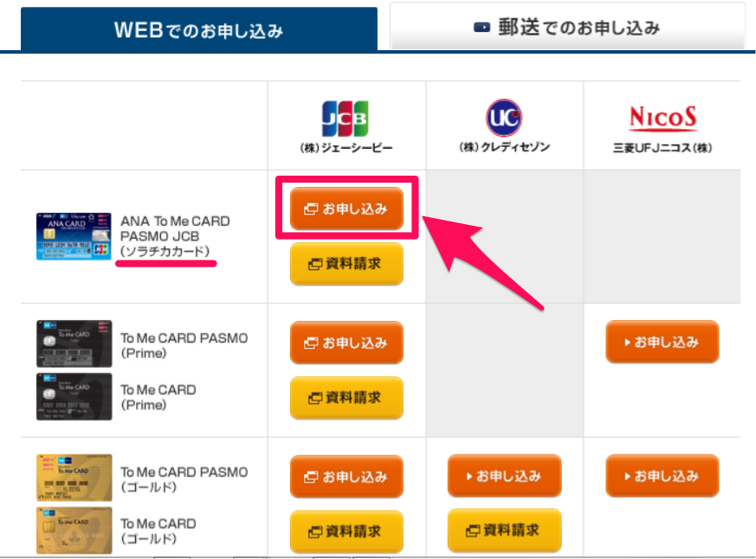
Task: Click the (株)ジェーシービー company name
Action: pyautogui.click(x=346, y=147)
